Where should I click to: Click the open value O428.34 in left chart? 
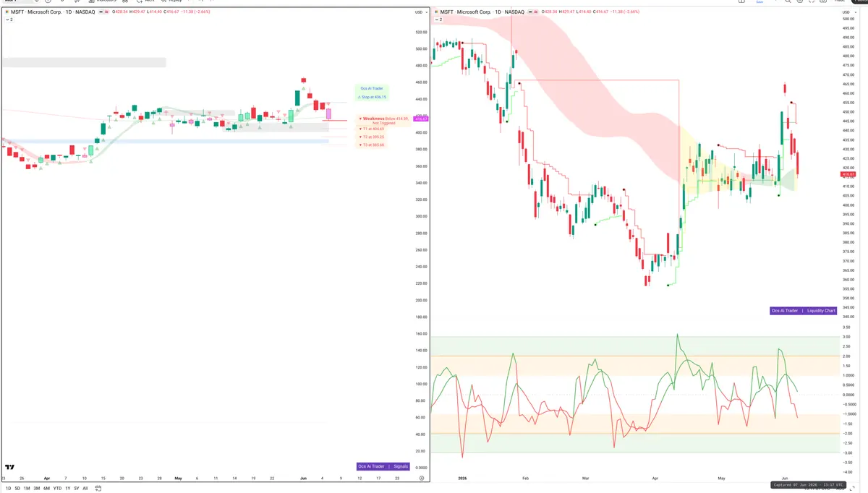(121, 12)
